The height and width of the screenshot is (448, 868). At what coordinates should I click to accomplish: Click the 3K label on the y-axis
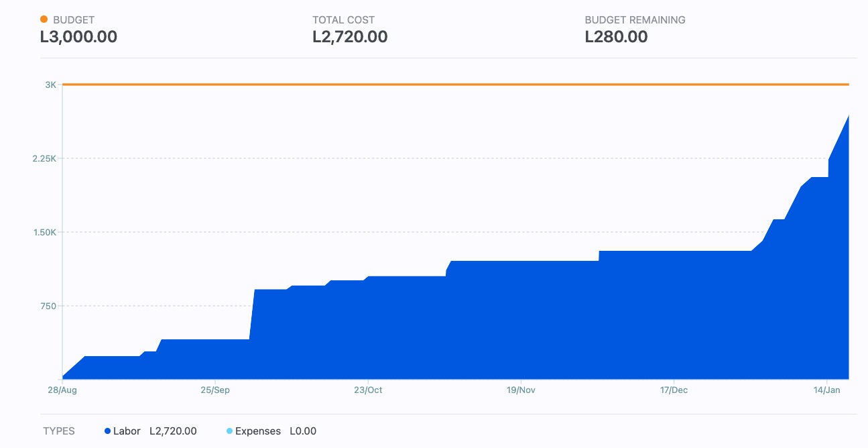pyautogui.click(x=51, y=85)
